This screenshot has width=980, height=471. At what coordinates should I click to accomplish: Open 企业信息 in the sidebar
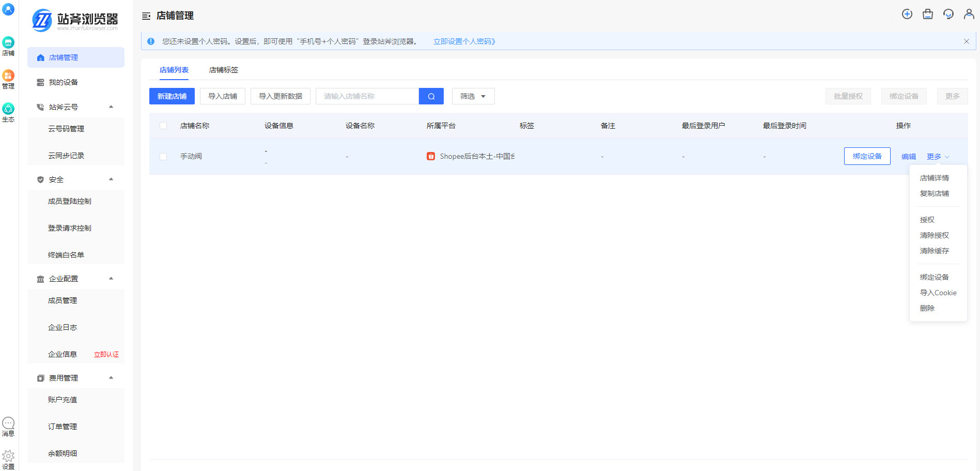pos(63,354)
